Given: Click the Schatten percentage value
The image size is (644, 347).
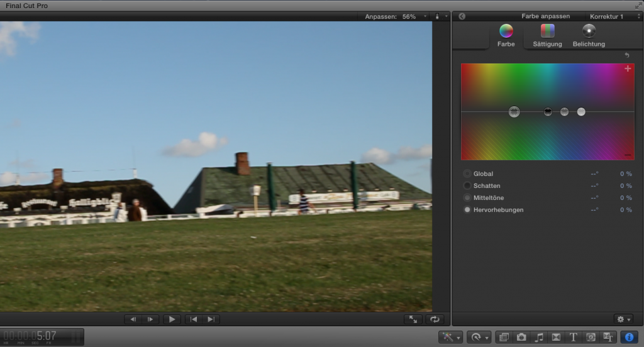Looking at the screenshot, I should tap(626, 185).
